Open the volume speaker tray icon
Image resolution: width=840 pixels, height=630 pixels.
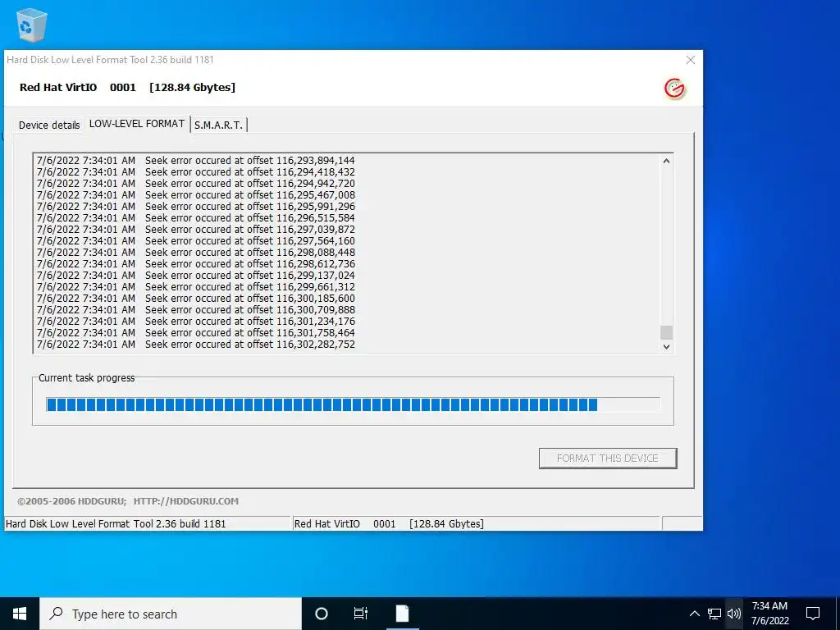(734, 614)
